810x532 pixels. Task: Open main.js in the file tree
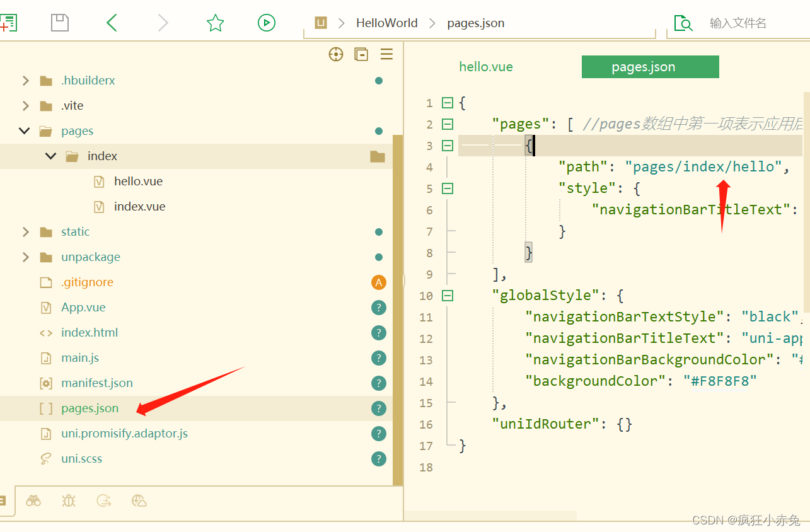pos(80,358)
